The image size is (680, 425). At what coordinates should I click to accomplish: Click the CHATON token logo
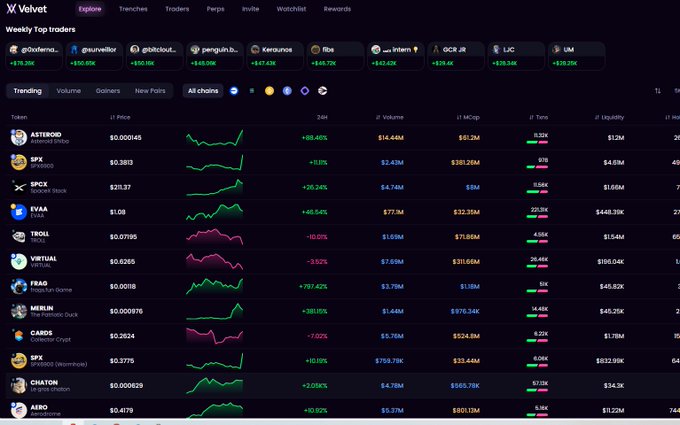click(19, 385)
